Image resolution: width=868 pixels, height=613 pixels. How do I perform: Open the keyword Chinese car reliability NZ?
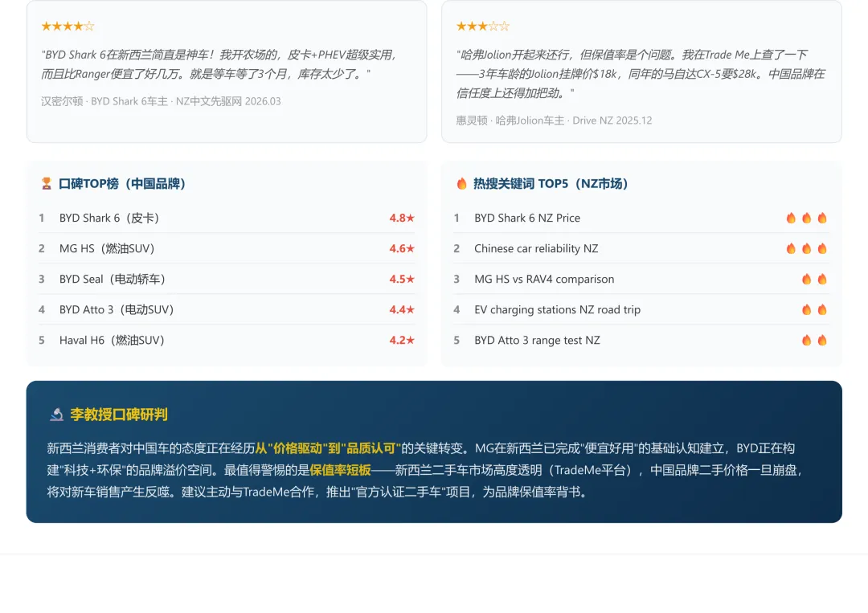point(536,248)
